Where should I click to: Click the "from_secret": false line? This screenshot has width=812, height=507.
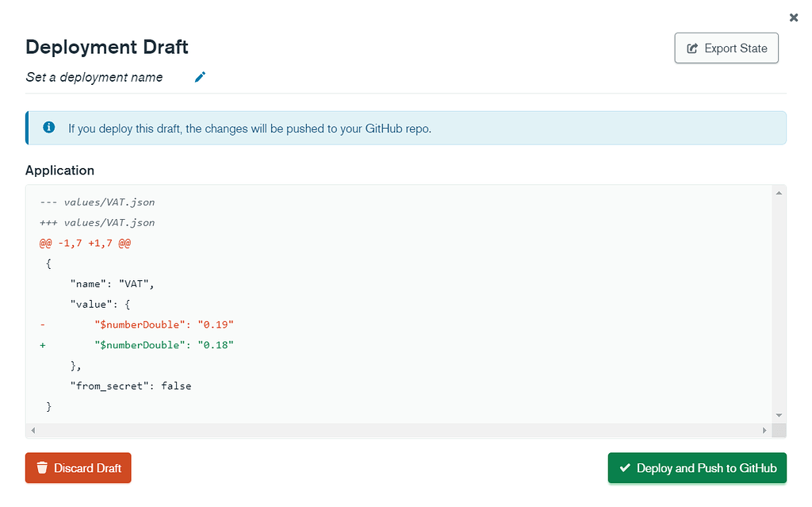coord(130,386)
